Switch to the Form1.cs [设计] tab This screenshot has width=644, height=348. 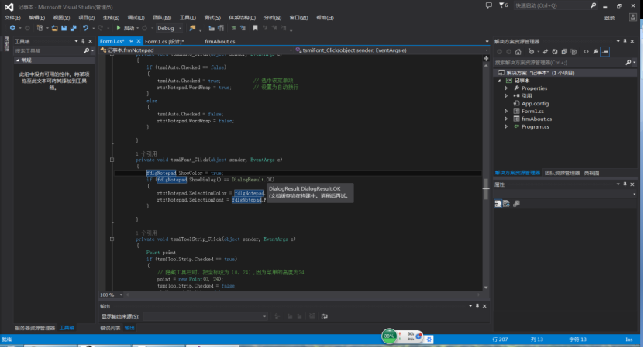point(164,42)
